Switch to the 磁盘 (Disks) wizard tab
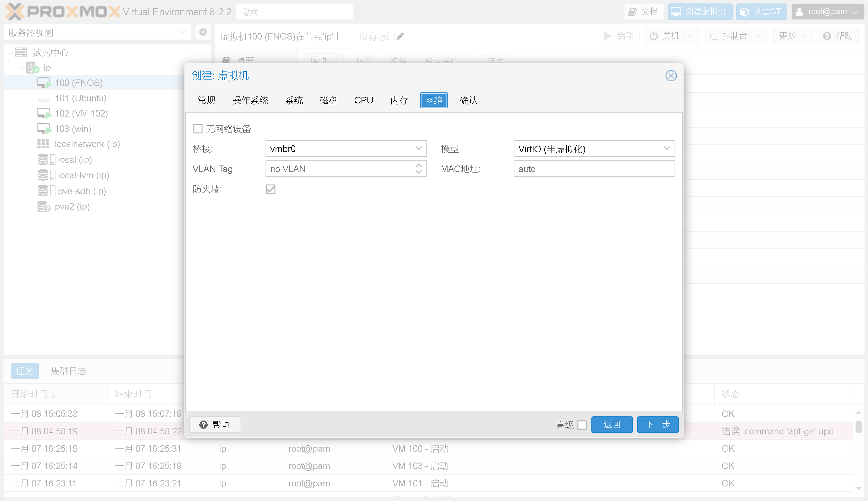The image size is (868, 501). (328, 100)
